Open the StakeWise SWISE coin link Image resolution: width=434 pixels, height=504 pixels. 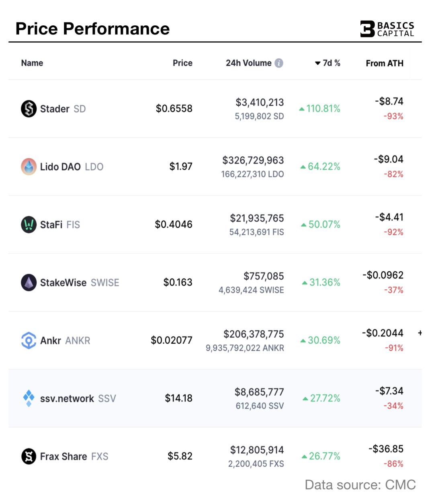(80, 283)
